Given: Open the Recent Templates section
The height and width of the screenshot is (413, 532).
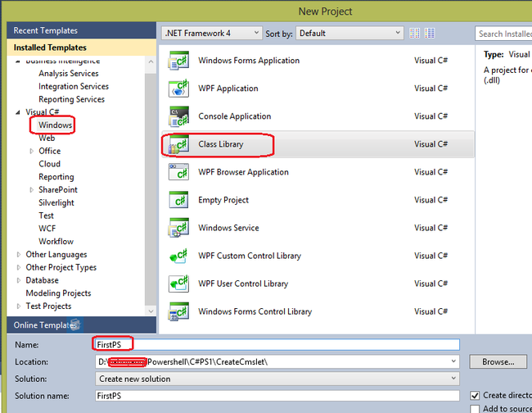Looking at the screenshot, I should point(81,30).
